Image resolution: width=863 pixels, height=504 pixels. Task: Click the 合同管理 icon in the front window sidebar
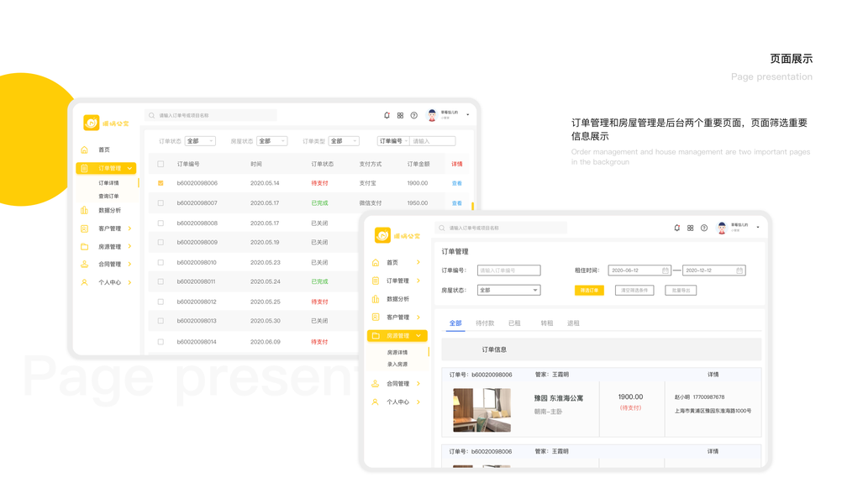pos(376,384)
